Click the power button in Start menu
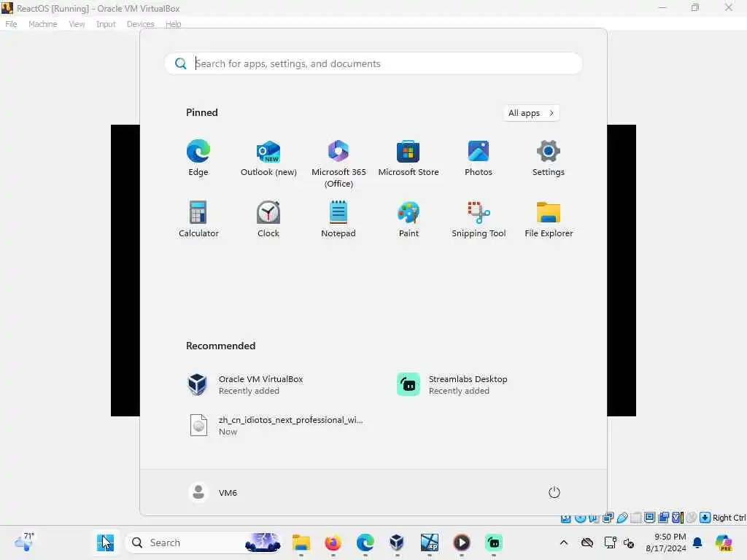This screenshot has width=747, height=560. 554,492
